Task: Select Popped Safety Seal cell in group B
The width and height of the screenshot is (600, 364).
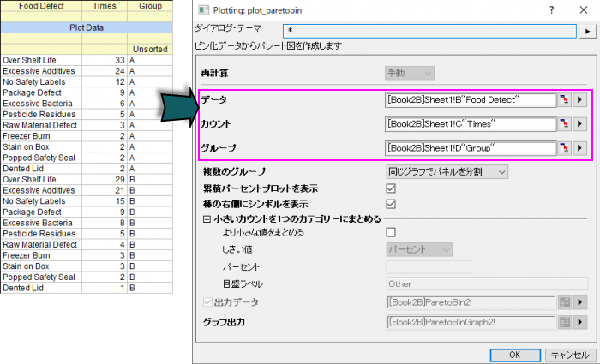Action: (41, 277)
